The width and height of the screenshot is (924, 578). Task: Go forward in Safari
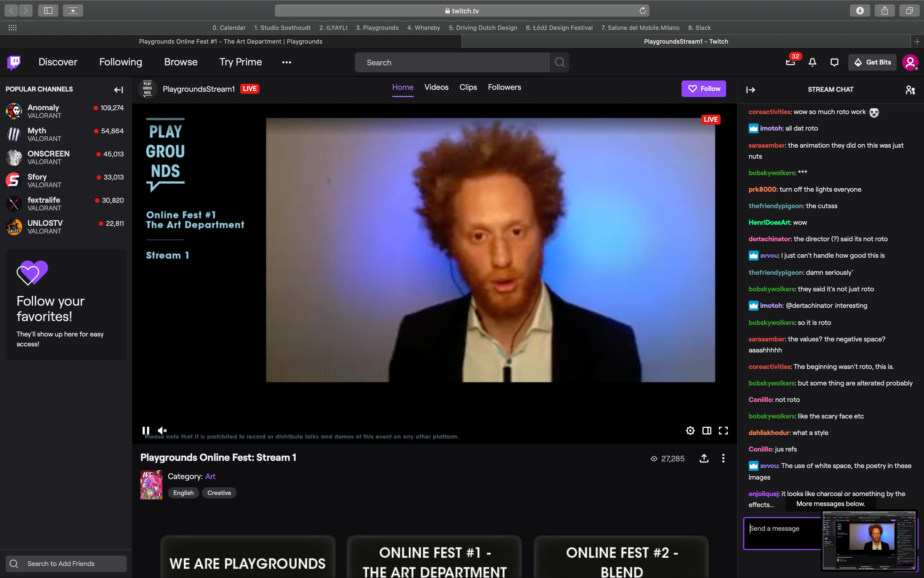pos(25,11)
